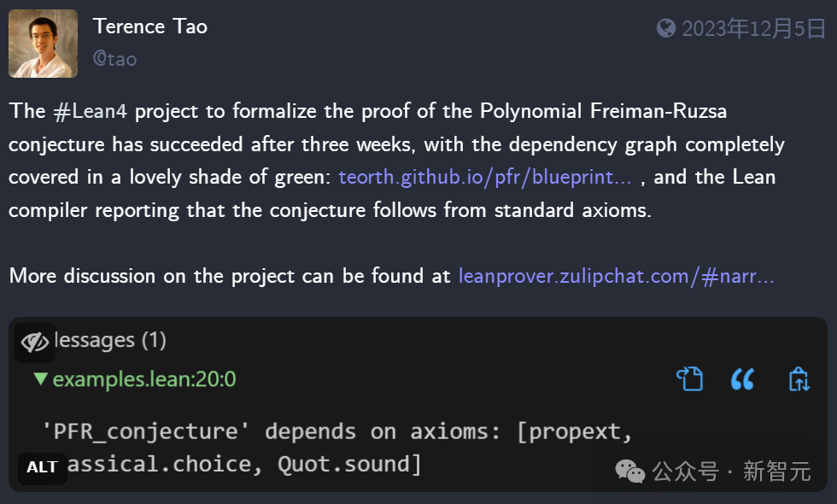The height and width of the screenshot is (504, 837).
Task: Open the leanprover.zulipchat.com link
Action: tap(616, 276)
